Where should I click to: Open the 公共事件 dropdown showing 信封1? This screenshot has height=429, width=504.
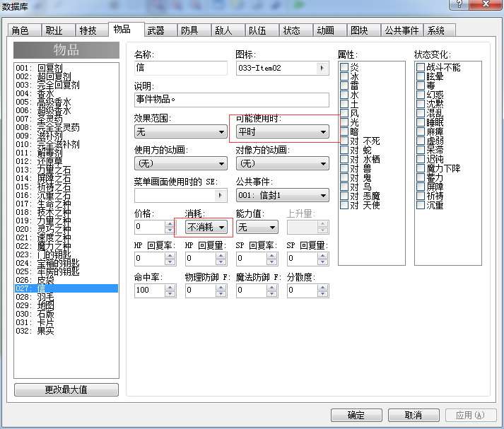[283, 195]
